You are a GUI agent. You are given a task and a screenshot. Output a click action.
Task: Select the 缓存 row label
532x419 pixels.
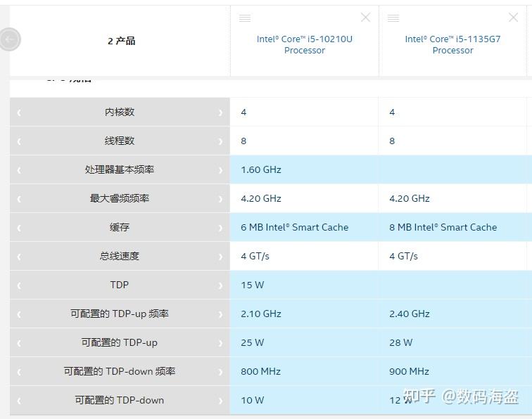coord(120,227)
